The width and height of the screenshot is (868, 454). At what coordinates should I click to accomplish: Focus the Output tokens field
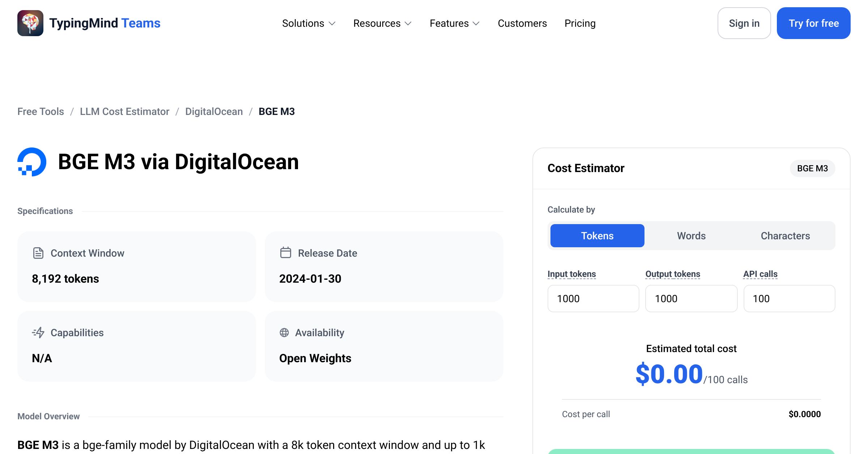point(692,299)
